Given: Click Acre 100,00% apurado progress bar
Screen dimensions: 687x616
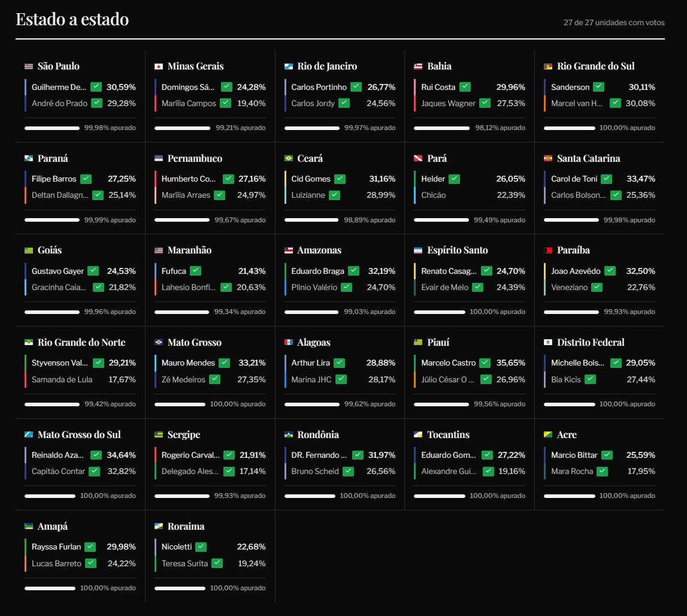Looking at the screenshot, I should pos(570,496).
